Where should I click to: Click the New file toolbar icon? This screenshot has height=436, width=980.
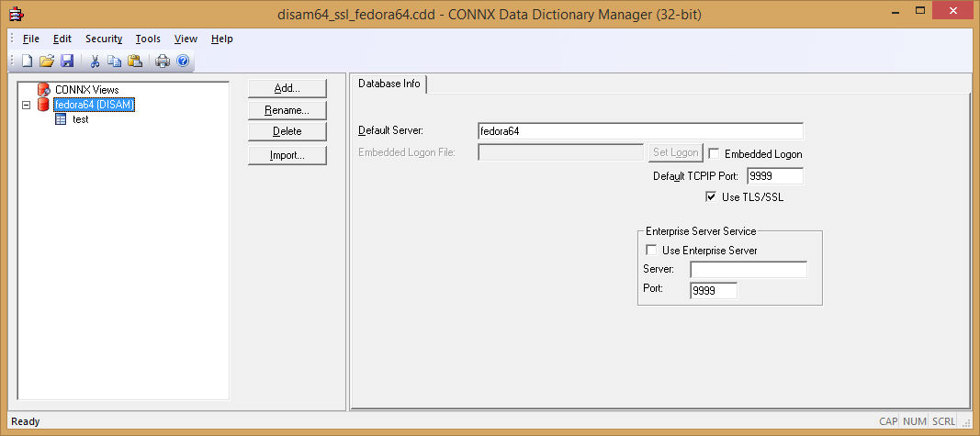(x=27, y=61)
